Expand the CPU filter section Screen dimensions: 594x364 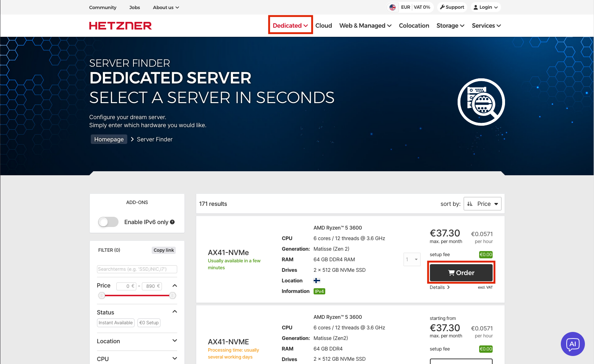click(137, 359)
